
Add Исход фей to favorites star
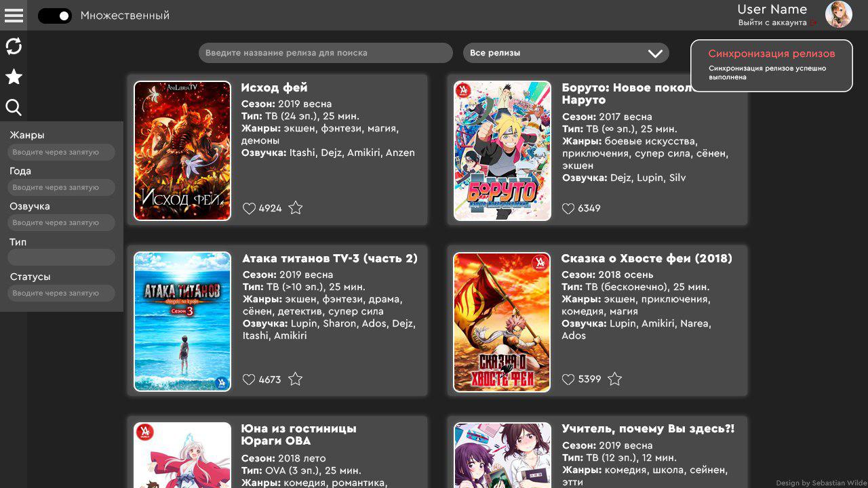click(x=296, y=208)
